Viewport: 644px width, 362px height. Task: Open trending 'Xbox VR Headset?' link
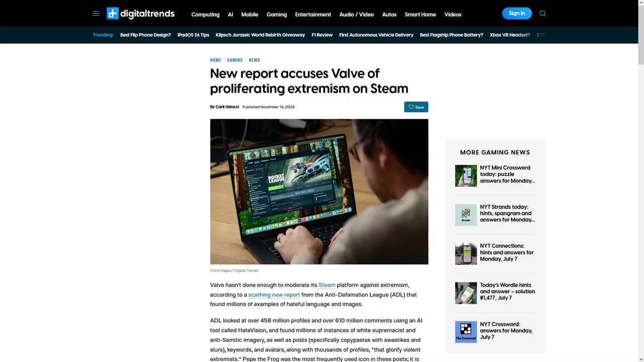(x=510, y=35)
